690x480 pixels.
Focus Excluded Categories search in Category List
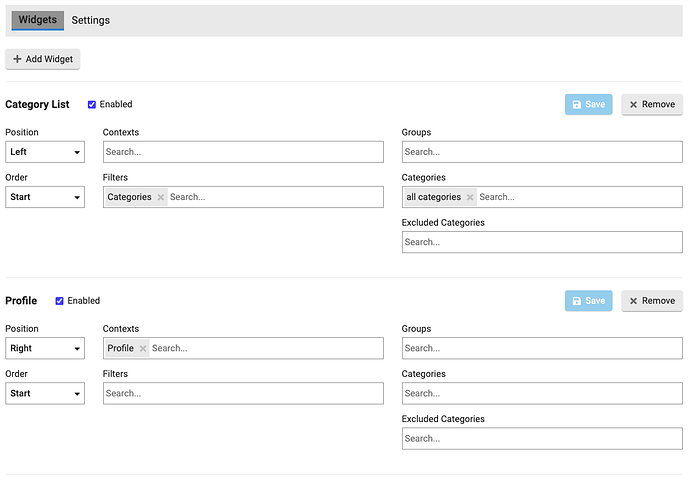[542, 242]
